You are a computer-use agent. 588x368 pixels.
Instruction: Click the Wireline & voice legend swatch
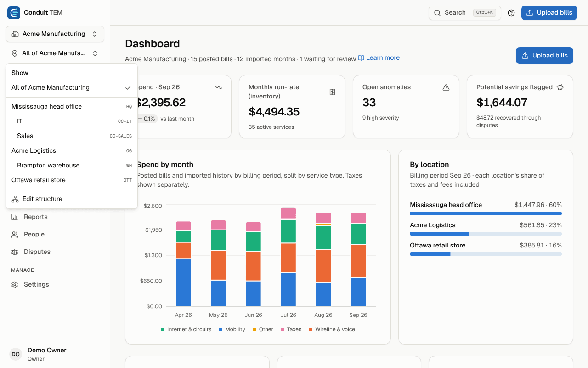tap(311, 330)
